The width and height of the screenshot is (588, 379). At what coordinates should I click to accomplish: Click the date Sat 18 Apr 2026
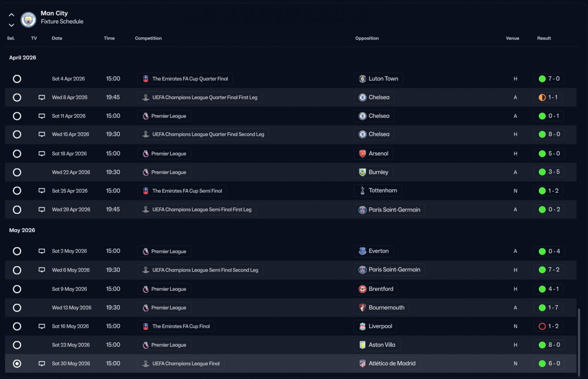pyautogui.click(x=69, y=154)
